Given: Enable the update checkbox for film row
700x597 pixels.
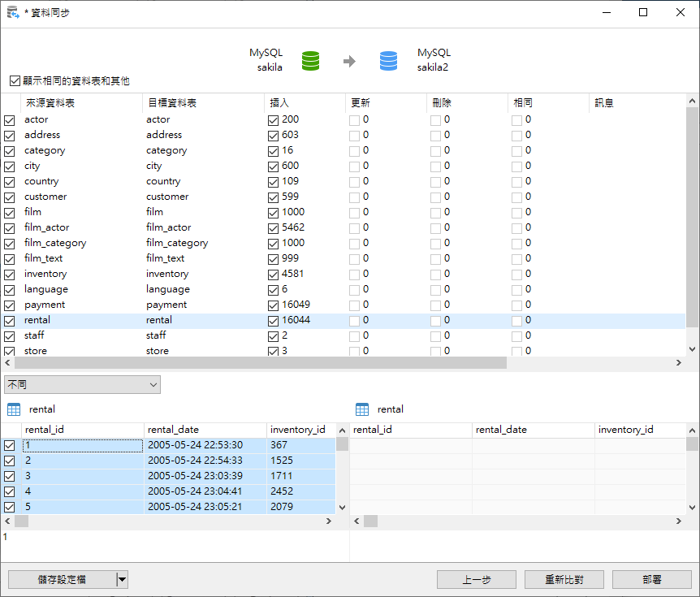Looking at the screenshot, I should [354, 213].
